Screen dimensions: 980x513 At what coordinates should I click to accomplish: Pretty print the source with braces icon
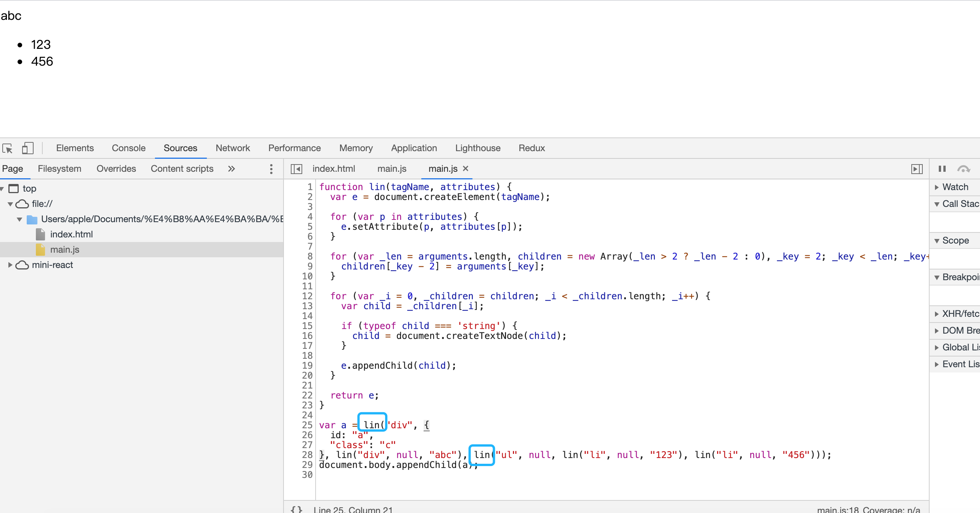tap(297, 509)
